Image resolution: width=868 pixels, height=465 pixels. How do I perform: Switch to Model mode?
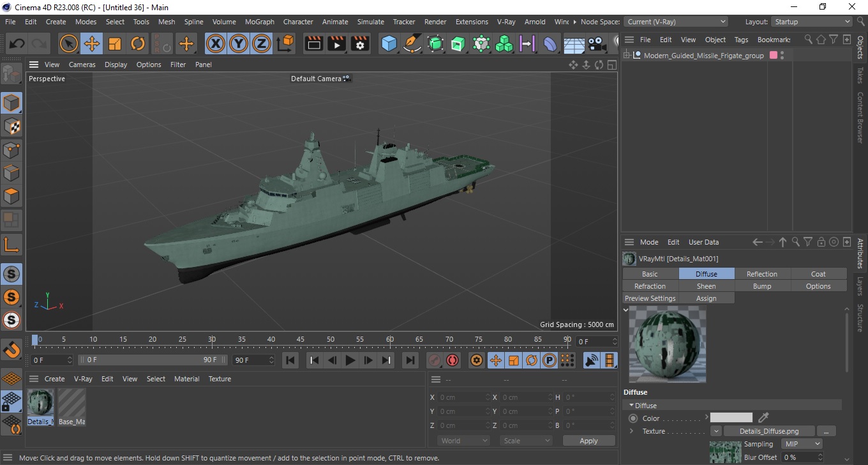[11, 103]
